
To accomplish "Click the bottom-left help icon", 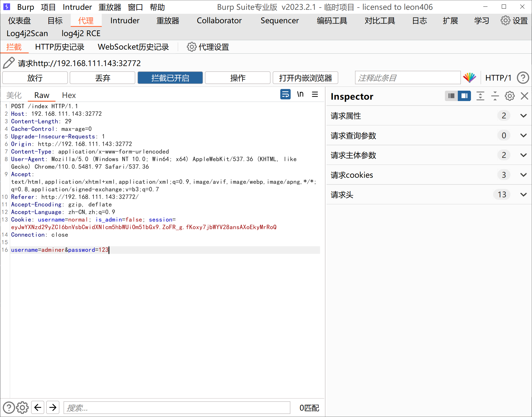I will tap(9, 407).
